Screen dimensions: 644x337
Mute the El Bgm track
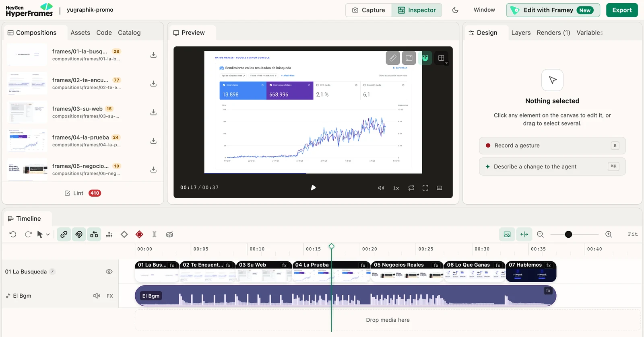coord(97,296)
